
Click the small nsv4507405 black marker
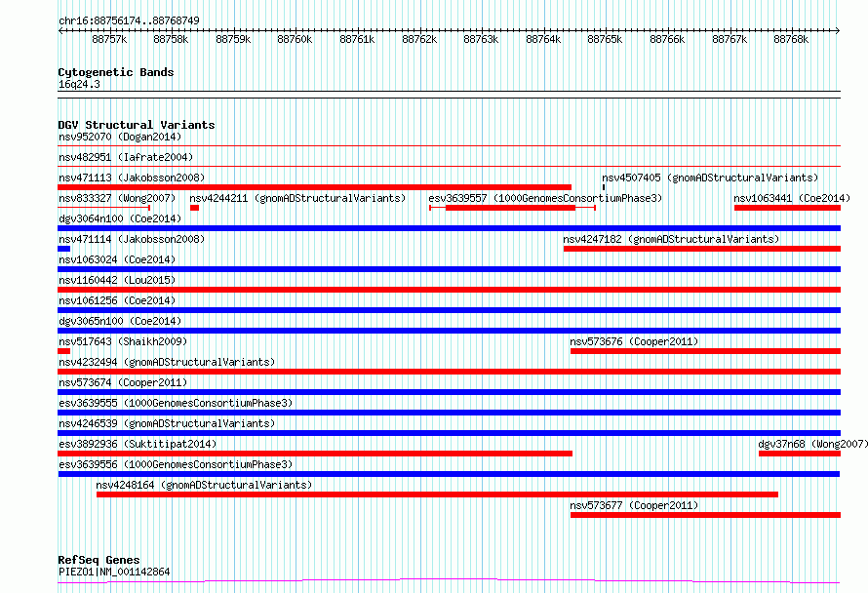tap(604, 187)
